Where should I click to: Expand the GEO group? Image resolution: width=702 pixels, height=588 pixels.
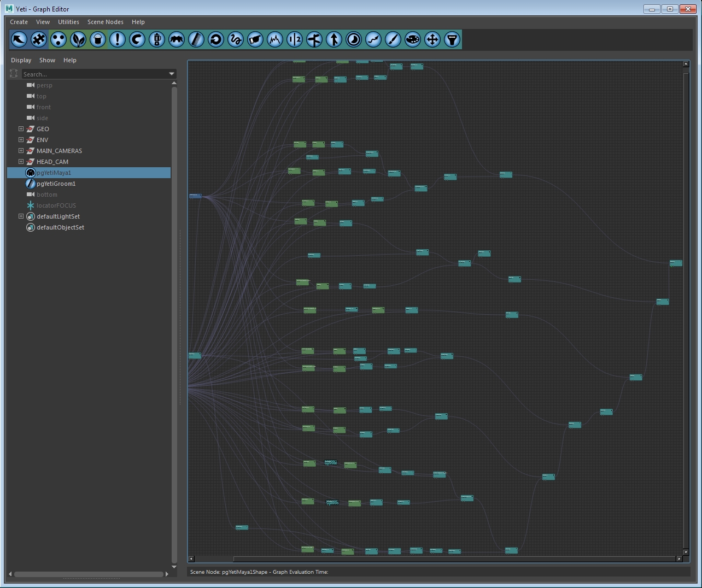point(21,129)
